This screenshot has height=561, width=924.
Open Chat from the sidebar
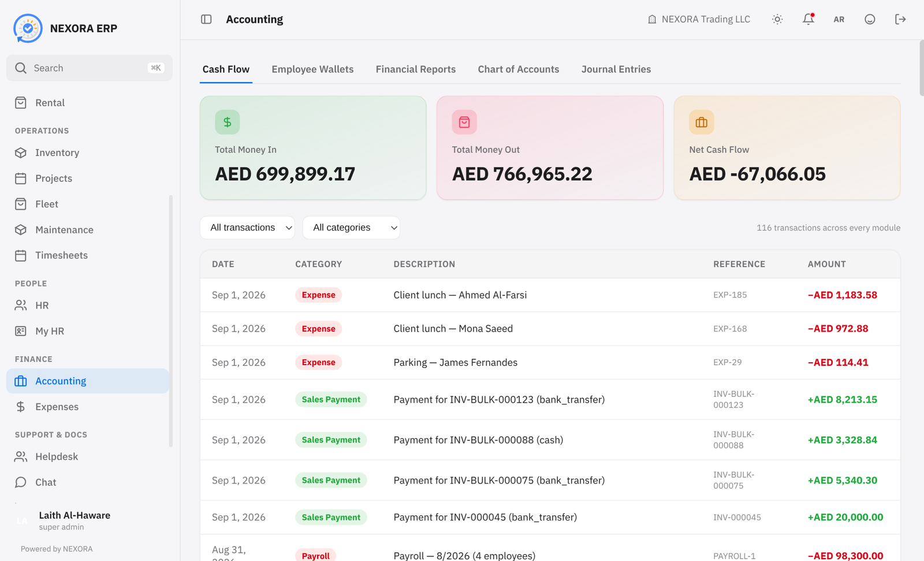(x=88, y=482)
